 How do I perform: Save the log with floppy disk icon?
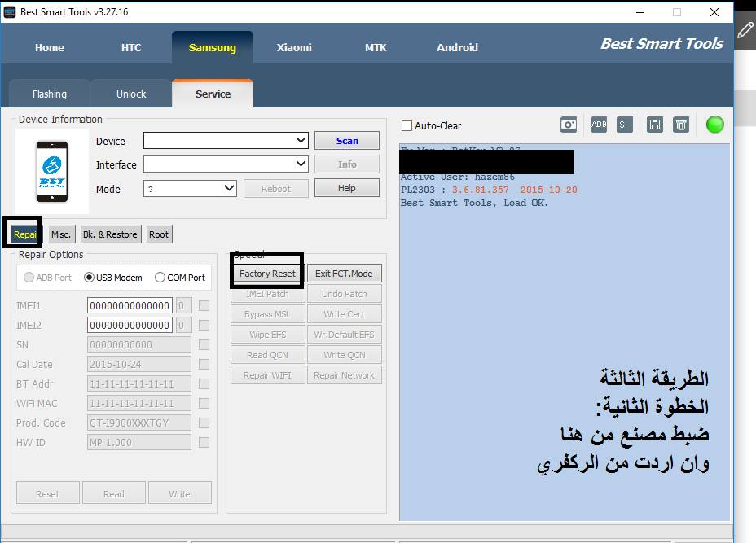click(x=654, y=125)
